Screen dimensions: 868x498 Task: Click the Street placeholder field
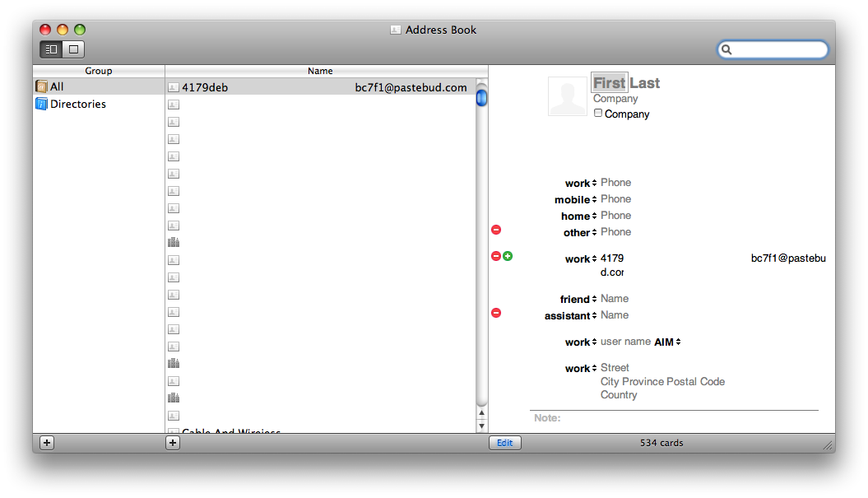(615, 368)
